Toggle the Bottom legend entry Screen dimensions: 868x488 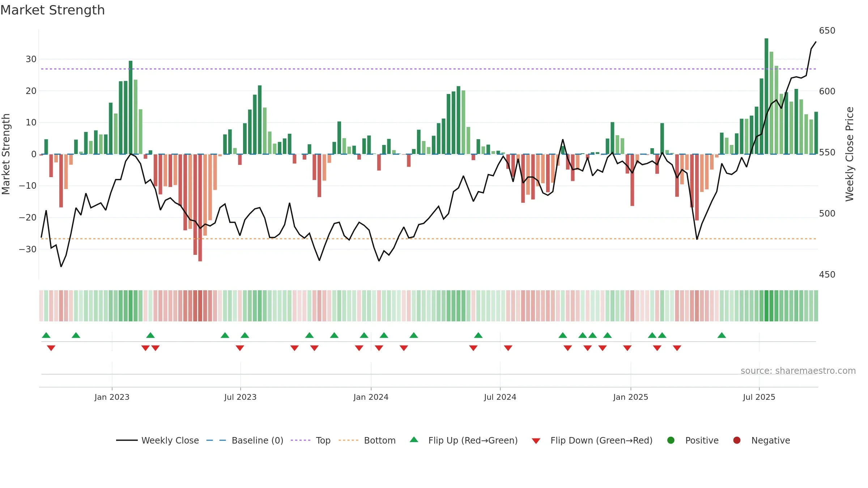(367, 440)
